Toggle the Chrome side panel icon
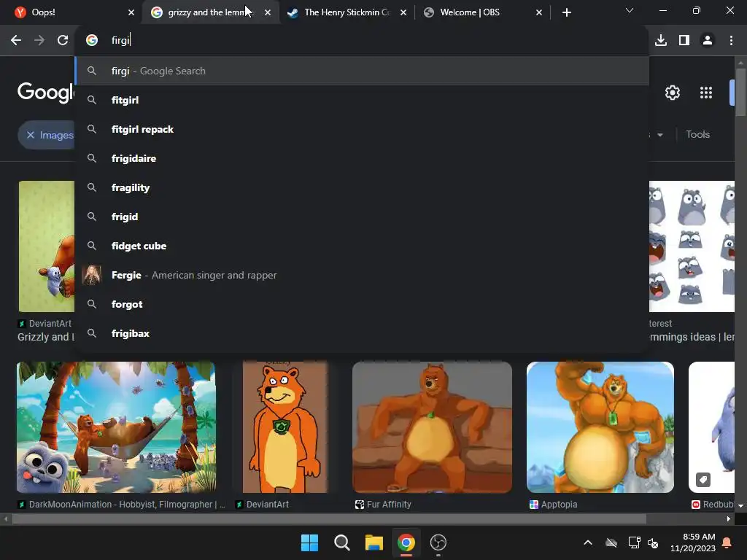 coord(684,41)
